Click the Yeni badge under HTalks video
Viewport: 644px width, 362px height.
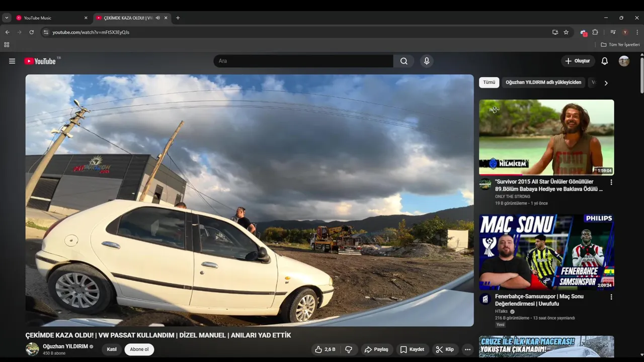click(500, 325)
